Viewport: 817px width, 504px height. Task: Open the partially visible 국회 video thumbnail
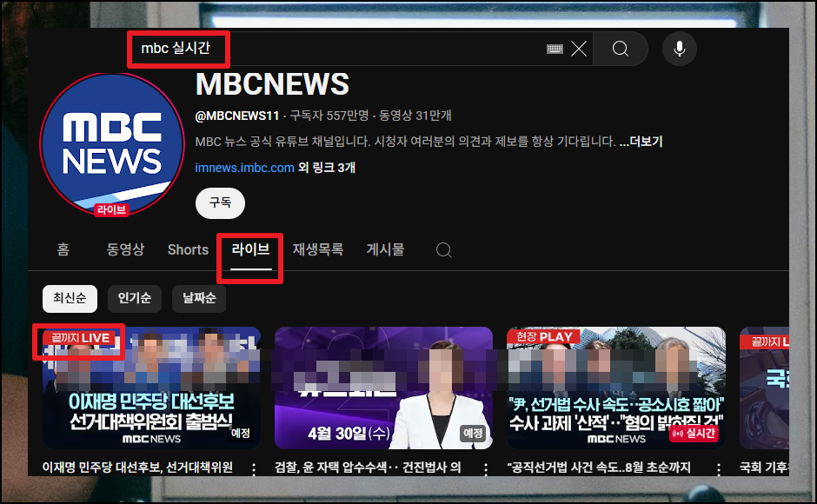764,388
